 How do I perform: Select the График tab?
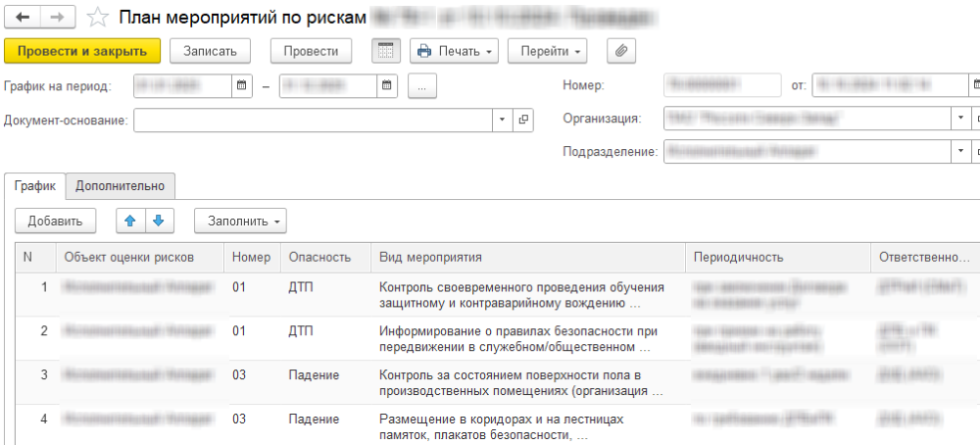coord(35,184)
